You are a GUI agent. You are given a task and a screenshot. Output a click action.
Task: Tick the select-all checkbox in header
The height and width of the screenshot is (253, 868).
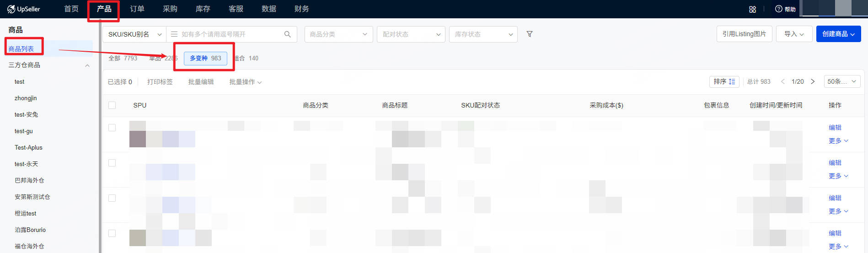point(112,105)
